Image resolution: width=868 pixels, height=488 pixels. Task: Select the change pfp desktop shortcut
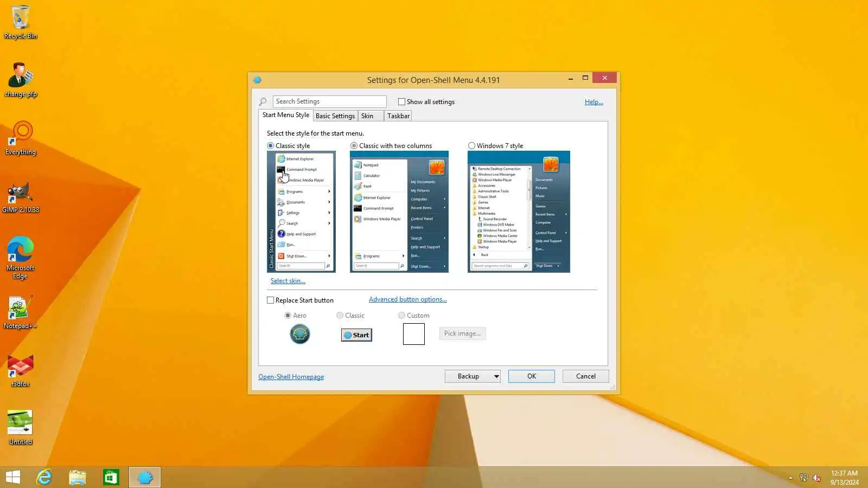21,80
